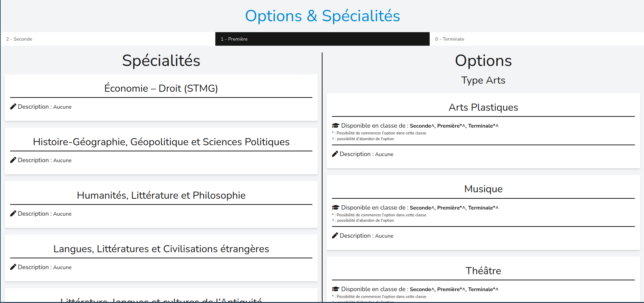Click the Options & Spécialités page title
Screen dimensions: 644x303
click(x=322, y=16)
